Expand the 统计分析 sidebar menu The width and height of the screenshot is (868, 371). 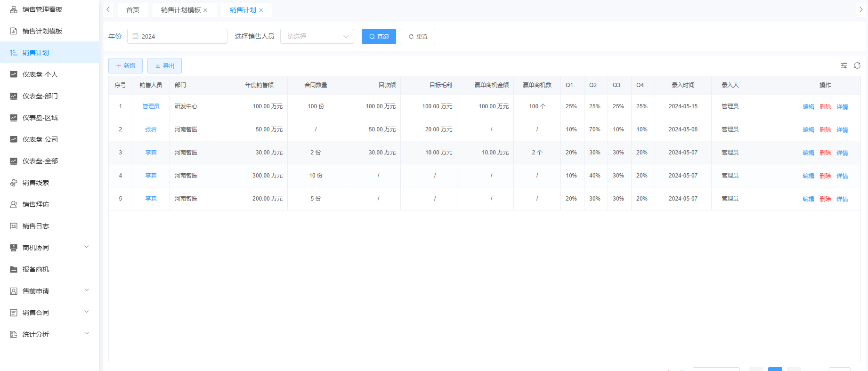(87, 334)
